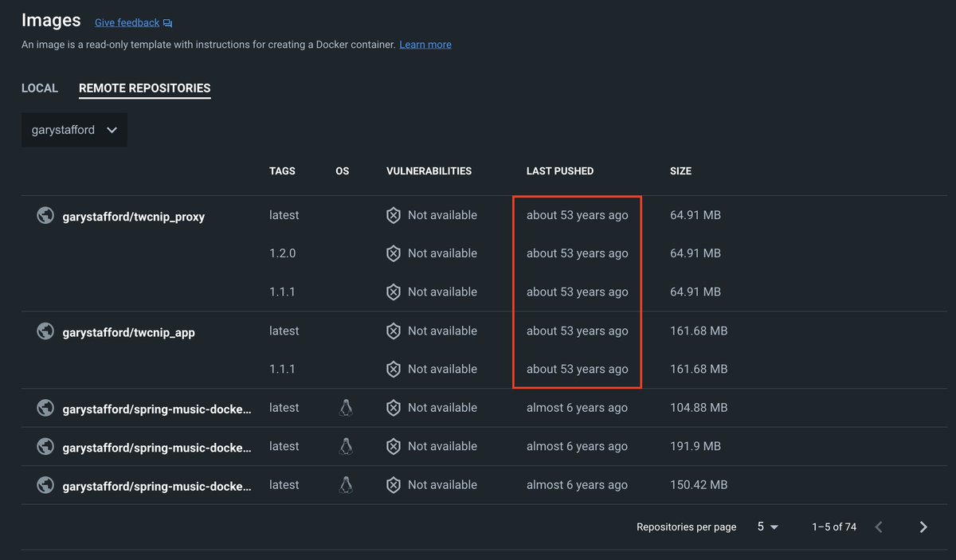Go to previous page of repositories
The width and height of the screenshot is (956, 560).
click(x=879, y=527)
